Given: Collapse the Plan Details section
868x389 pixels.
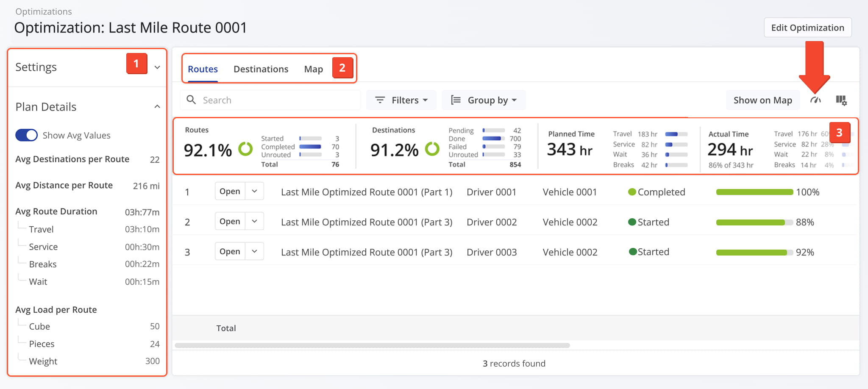Looking at the screenshot, I should pyautogui.click(x=157, y=107).
